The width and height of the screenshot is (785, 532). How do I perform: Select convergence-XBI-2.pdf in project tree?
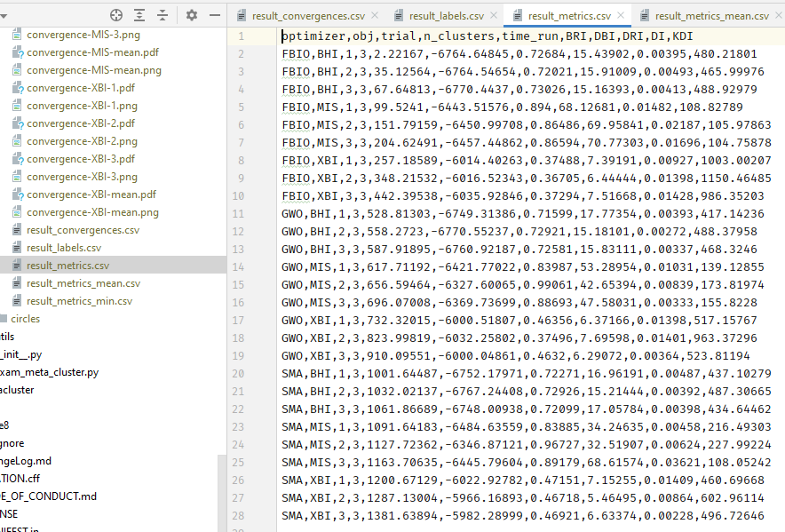tap(81, 123)
